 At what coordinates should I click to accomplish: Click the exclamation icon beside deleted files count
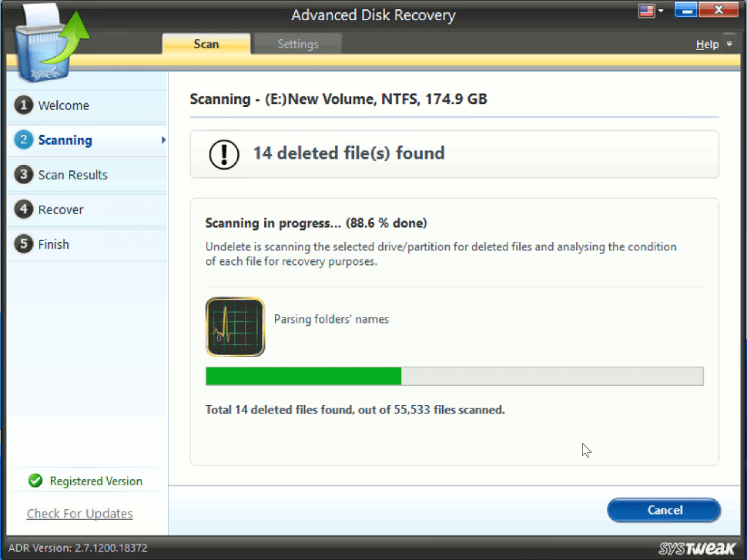(223, 153)
